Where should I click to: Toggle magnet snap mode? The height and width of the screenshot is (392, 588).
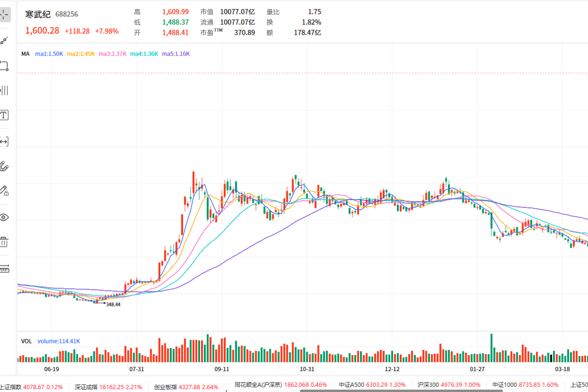[x=4, y=166]
